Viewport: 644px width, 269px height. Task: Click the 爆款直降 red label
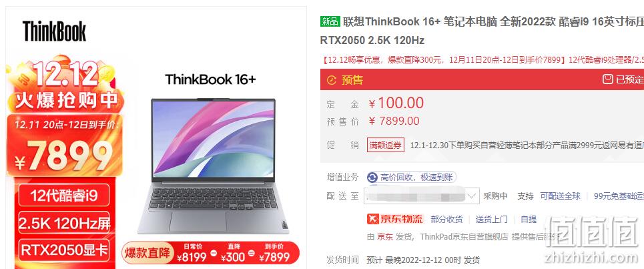[147, 252]
